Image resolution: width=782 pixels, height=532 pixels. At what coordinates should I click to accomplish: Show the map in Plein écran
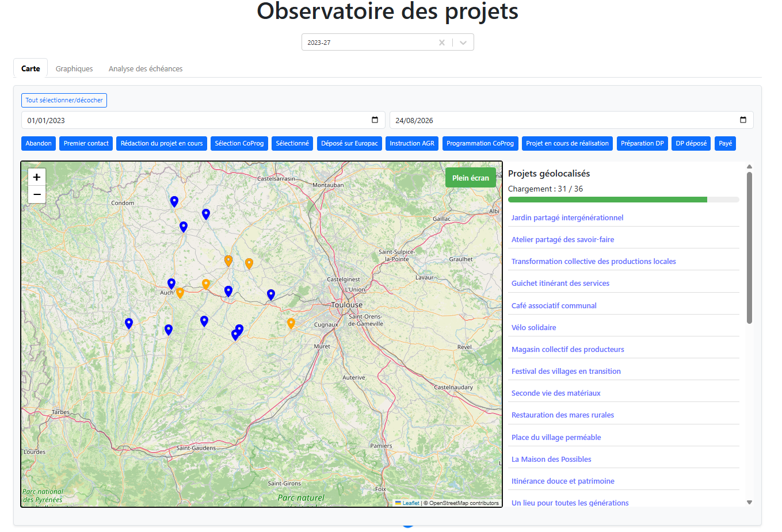coord(471,178)
